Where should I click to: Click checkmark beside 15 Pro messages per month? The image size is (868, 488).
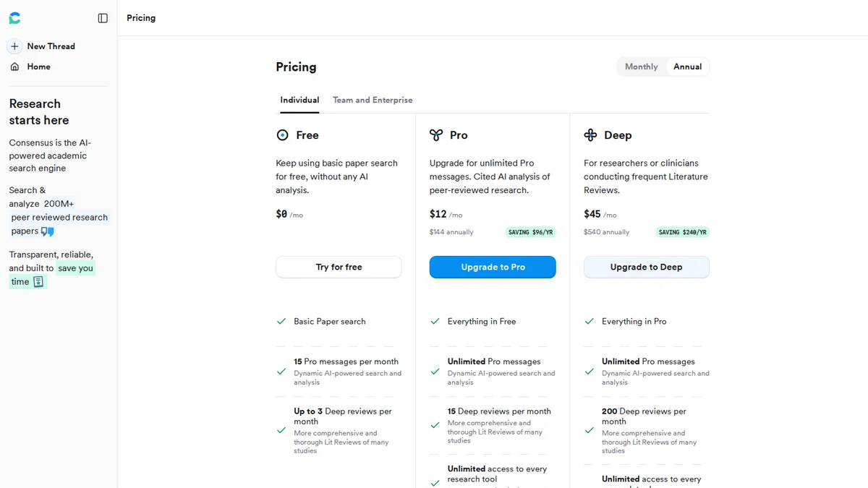coord(281,372)
